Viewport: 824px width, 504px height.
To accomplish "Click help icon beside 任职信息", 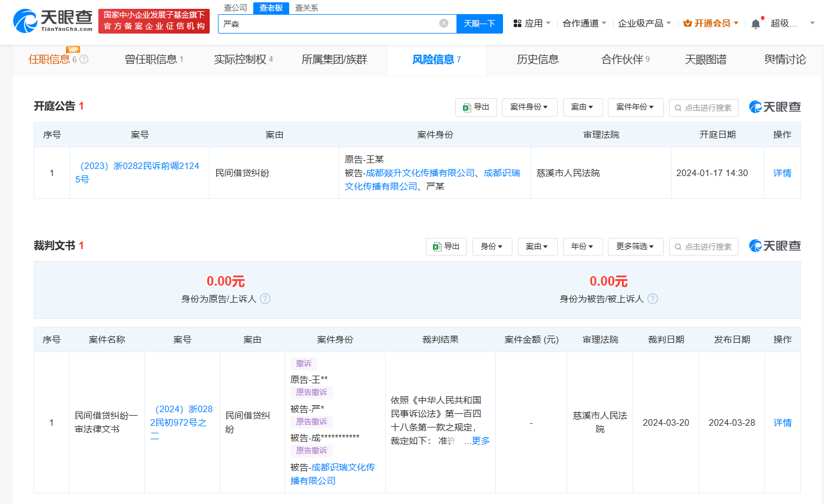I will pos(84,59).
